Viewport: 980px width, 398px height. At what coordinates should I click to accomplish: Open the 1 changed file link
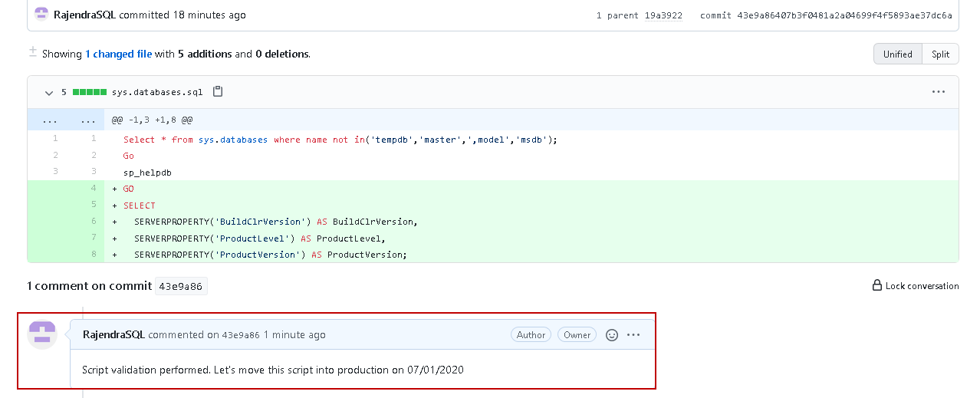118,54
